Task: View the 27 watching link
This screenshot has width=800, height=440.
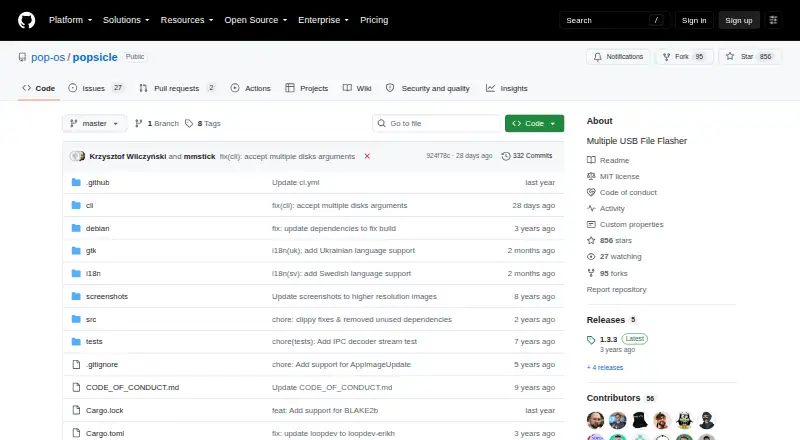Action: tap(614, 257)
